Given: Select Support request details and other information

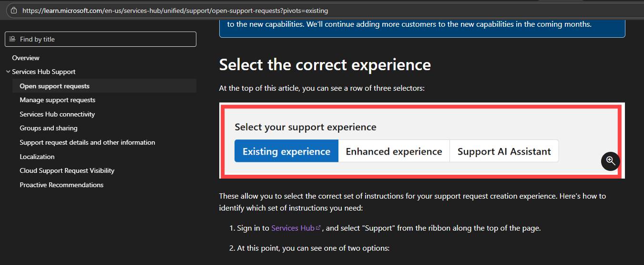Looking at the screenshot, I should point(87,142).
